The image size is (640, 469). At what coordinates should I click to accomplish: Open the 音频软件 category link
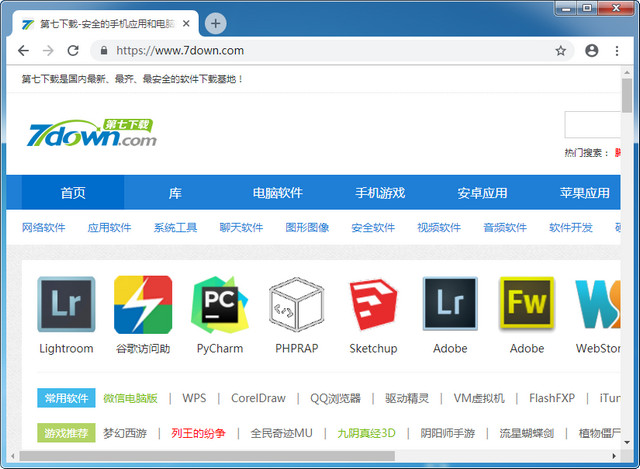(505, 227)
